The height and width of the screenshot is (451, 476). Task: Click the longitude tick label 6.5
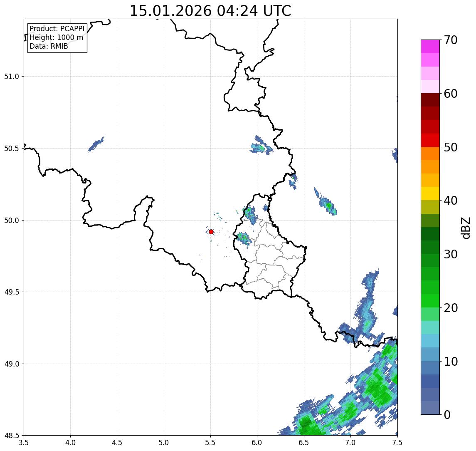[x=304, y=443]
